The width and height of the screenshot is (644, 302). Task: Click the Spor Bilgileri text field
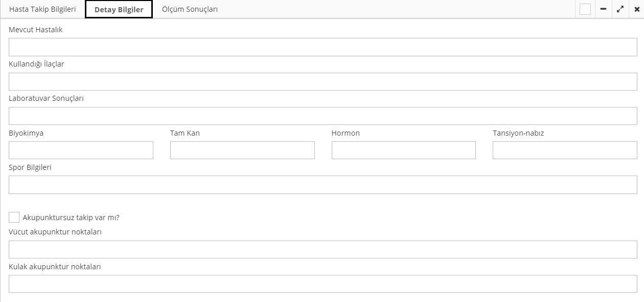[323, 185]
